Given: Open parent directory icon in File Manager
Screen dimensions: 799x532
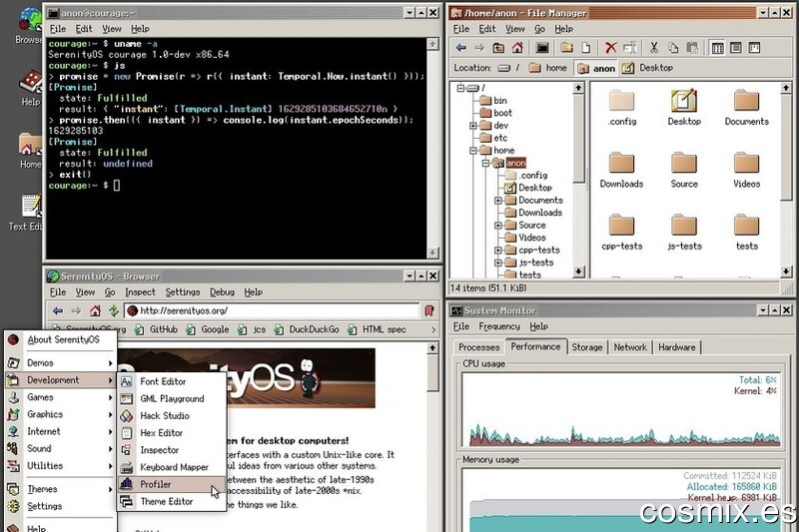Looking at the screenshot, I should click(498, 48).
